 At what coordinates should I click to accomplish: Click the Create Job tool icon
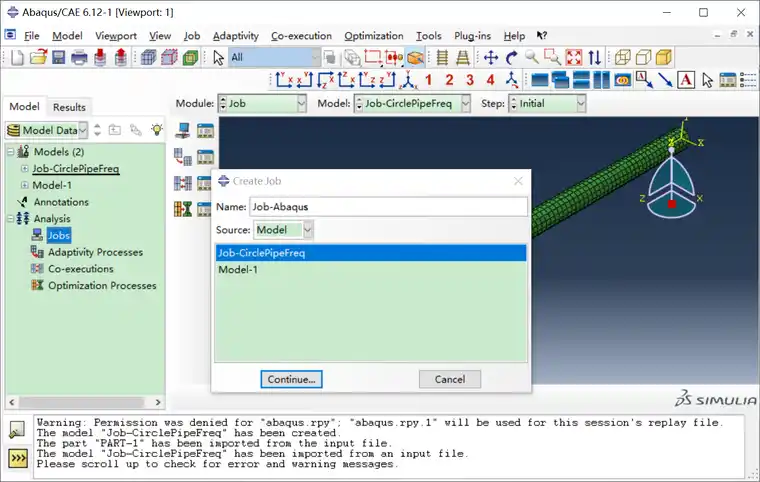[x=183, y=130]
